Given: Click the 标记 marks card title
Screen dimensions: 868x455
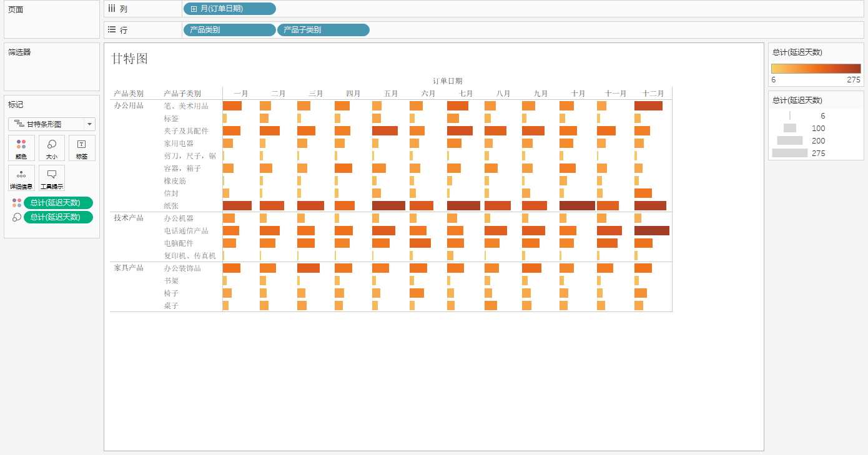Looking at the screenshot, I should (16, 105).
